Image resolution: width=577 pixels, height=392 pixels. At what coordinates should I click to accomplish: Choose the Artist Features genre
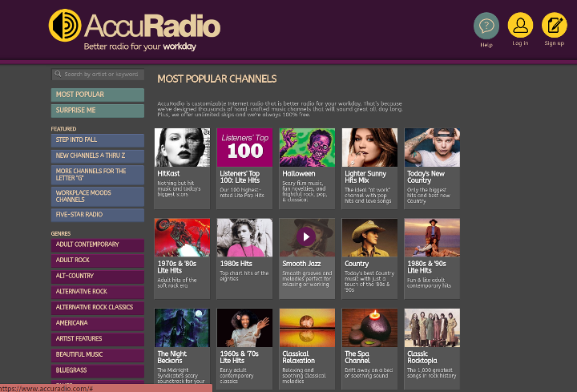point(98,339)
